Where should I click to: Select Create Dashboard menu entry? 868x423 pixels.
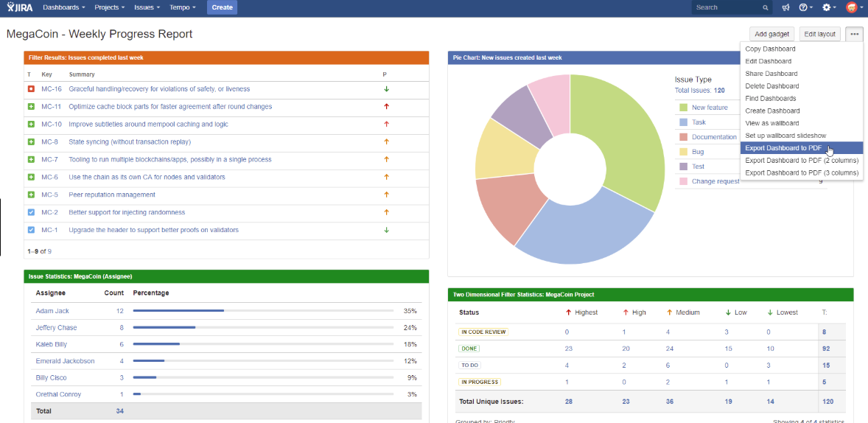click(802, 111)
